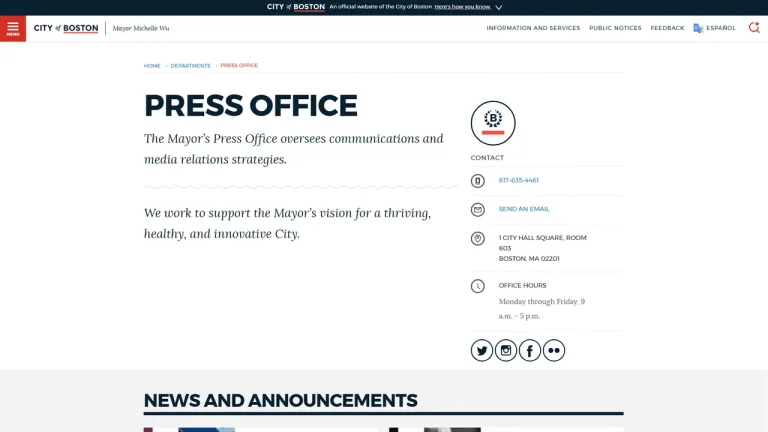The image size is (768, 432).
Task: Click the map pin address icon
Action: pyautogui.click(x=478, y=239)
